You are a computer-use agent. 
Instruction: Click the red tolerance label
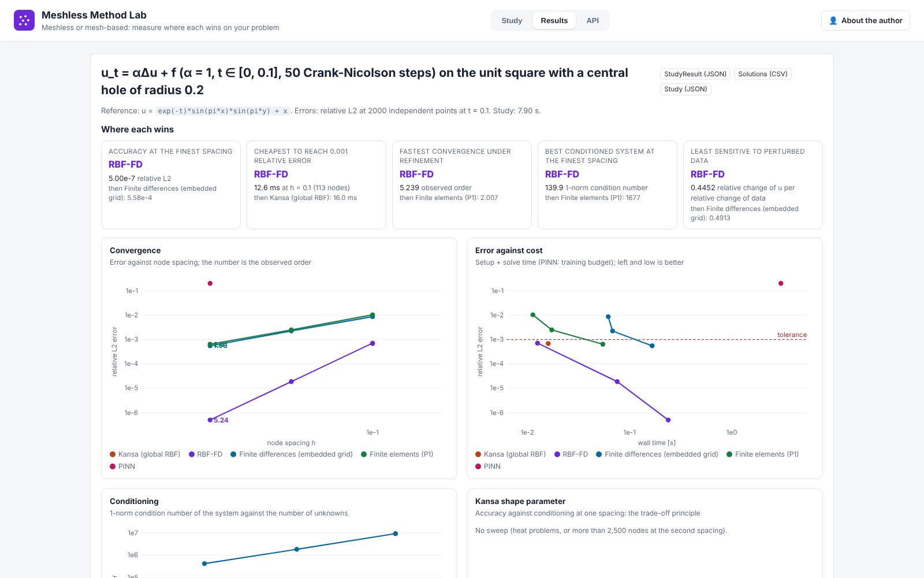point(792,335)
